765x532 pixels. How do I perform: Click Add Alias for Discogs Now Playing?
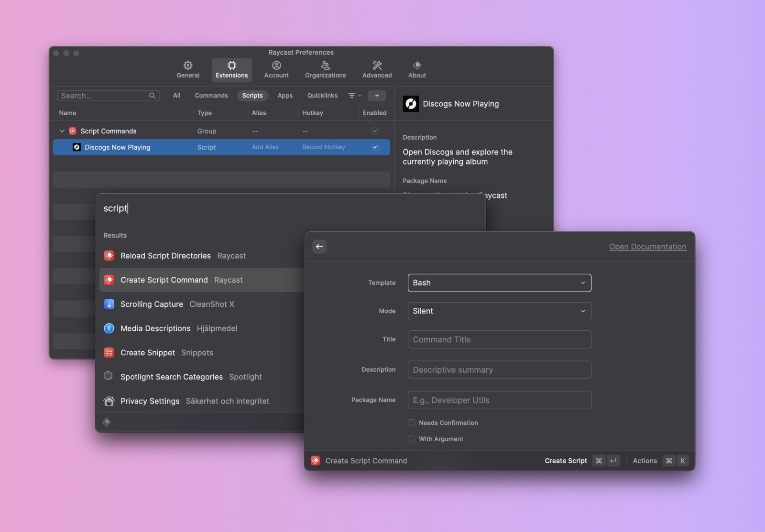[x=265, y=147]
